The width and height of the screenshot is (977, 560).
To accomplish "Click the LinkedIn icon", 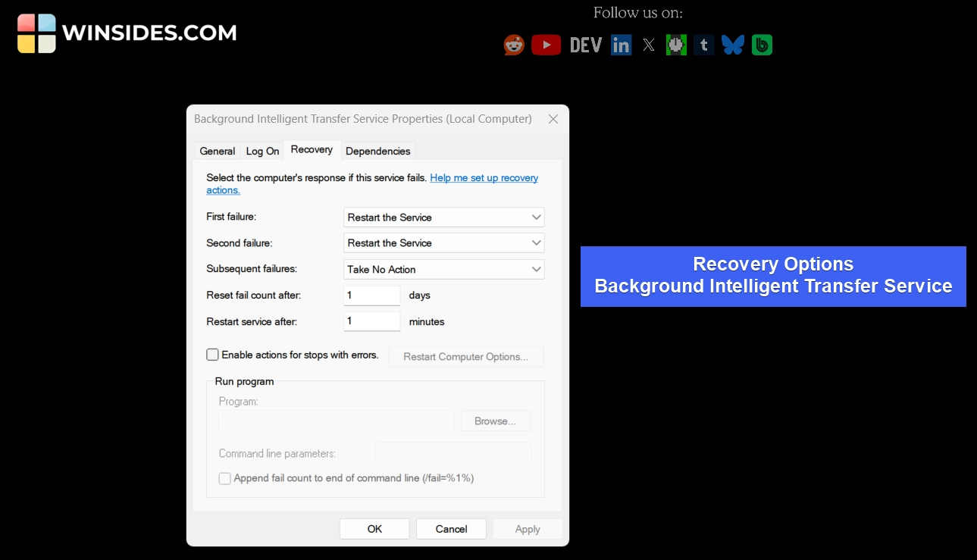I will (621, 44).
